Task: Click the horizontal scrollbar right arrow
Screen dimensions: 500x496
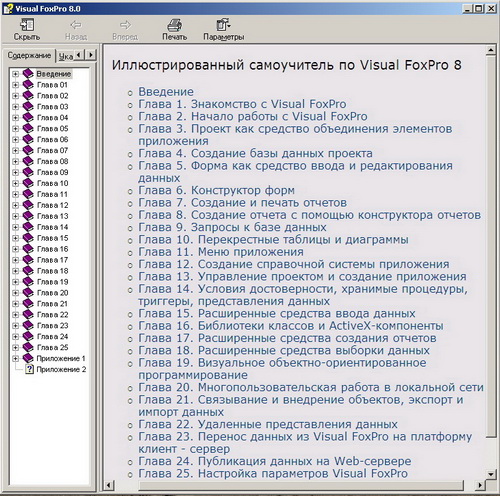Action: pyautogui.click(x=479, y=485)
